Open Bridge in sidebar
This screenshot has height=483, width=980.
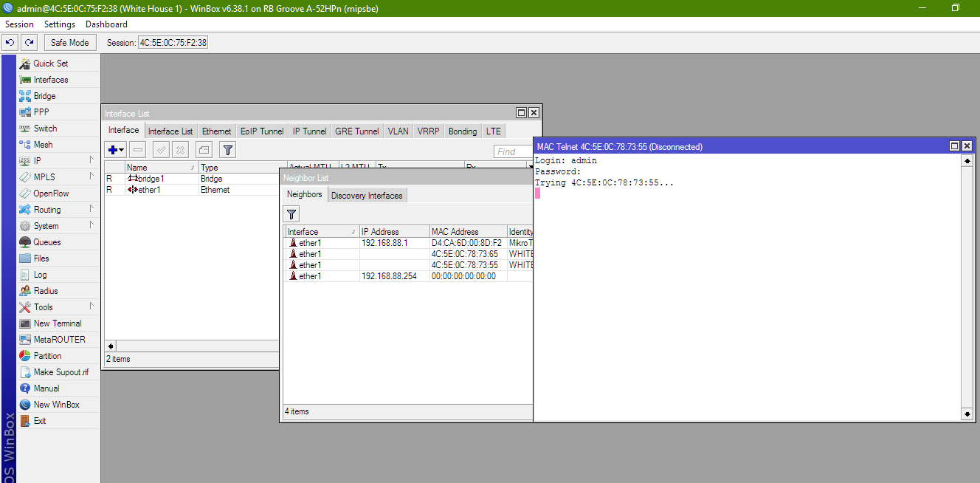pos(58,96)
